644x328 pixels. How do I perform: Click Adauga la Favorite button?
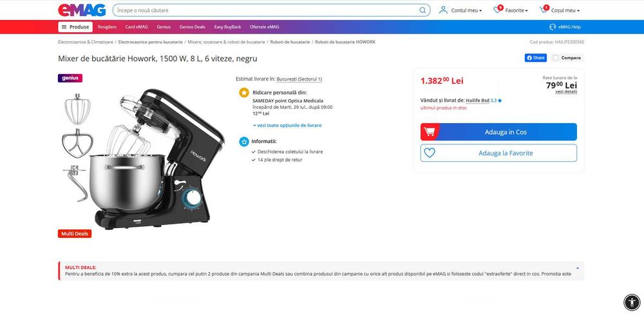(x=498, y=153)
